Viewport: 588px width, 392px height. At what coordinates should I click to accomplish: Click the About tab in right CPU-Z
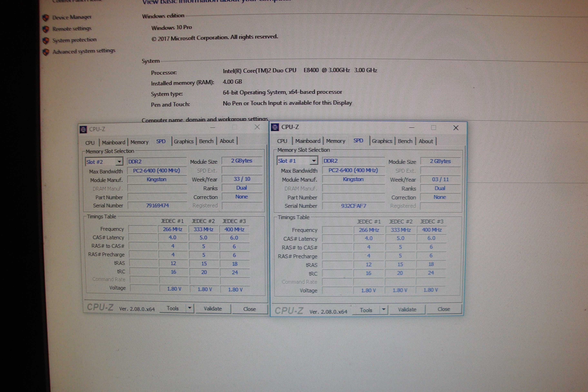tap(426, 141)
